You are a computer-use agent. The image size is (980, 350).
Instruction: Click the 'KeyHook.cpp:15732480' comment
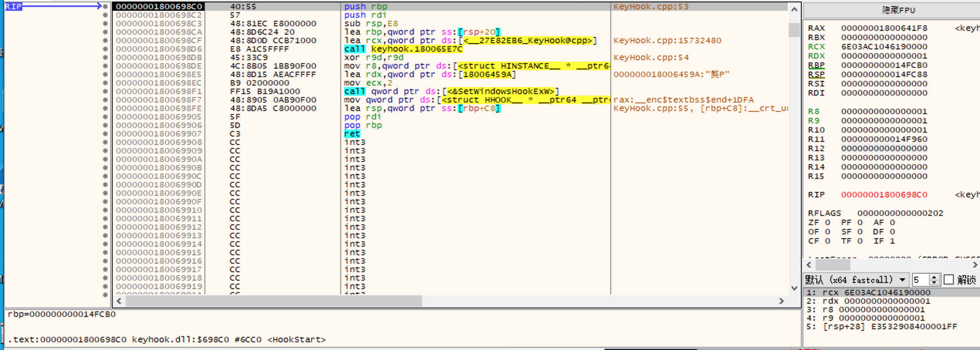[667, 40]
